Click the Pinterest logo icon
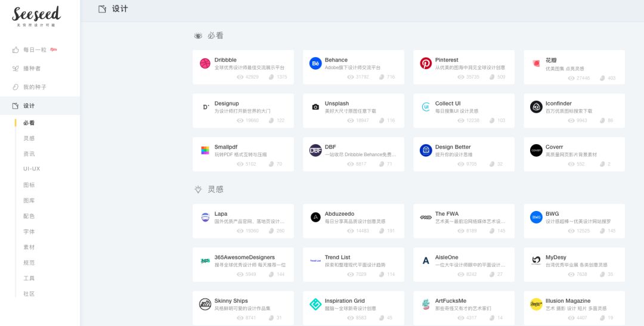 point(426,63)
